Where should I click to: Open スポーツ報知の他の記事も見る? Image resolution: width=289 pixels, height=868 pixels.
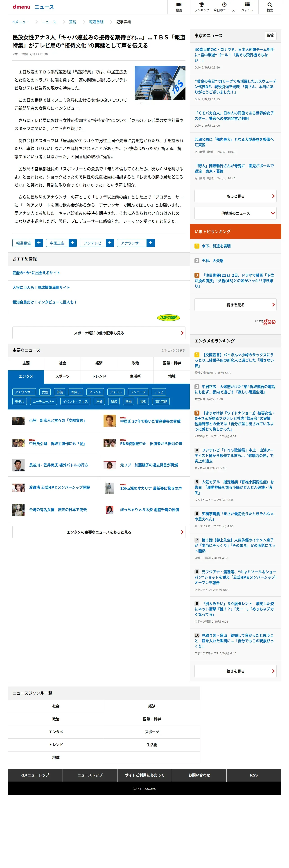[x=99, y=333]
